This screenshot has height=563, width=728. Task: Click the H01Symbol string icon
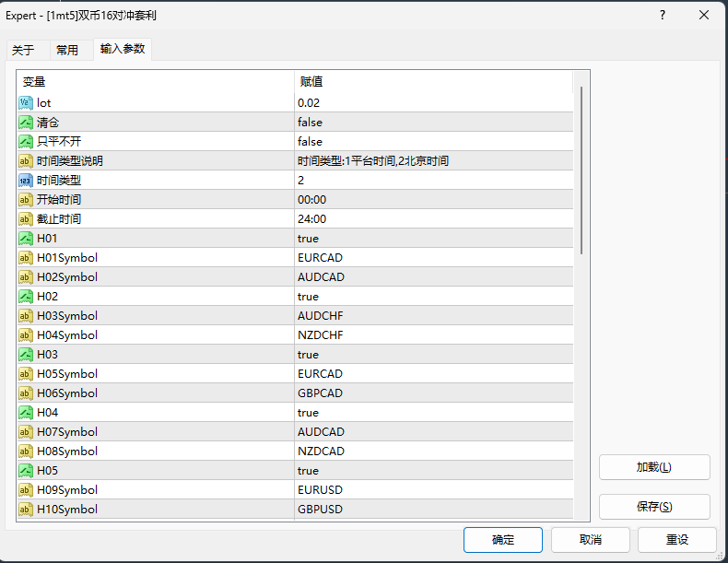click(x=26, y=257)
